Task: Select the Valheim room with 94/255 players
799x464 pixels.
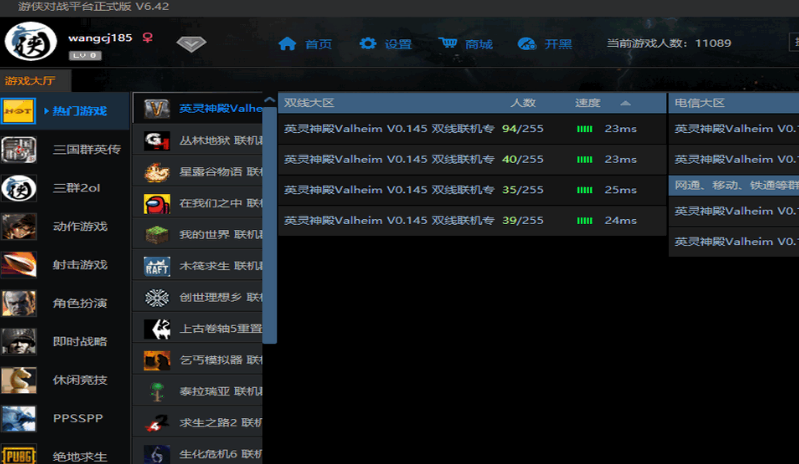Action: tap(472, 129)
